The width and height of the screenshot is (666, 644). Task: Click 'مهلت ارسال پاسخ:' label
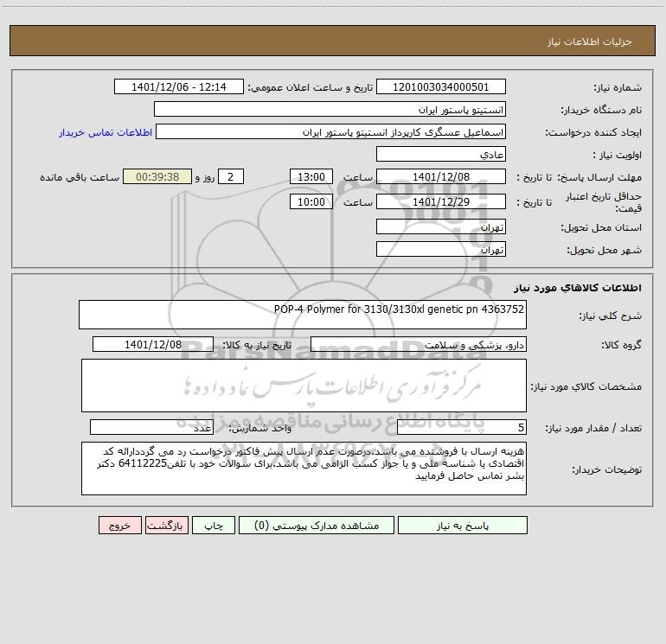pyautogui.click(x=599, y=177)
